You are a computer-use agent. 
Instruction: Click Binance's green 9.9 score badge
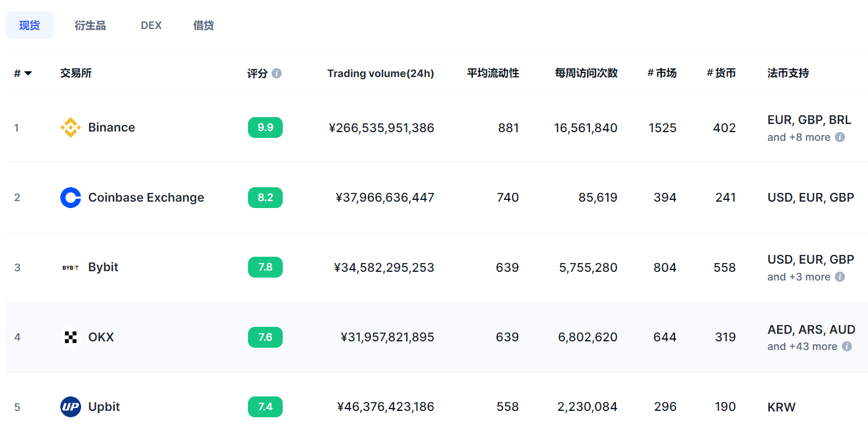coord(265,127)
